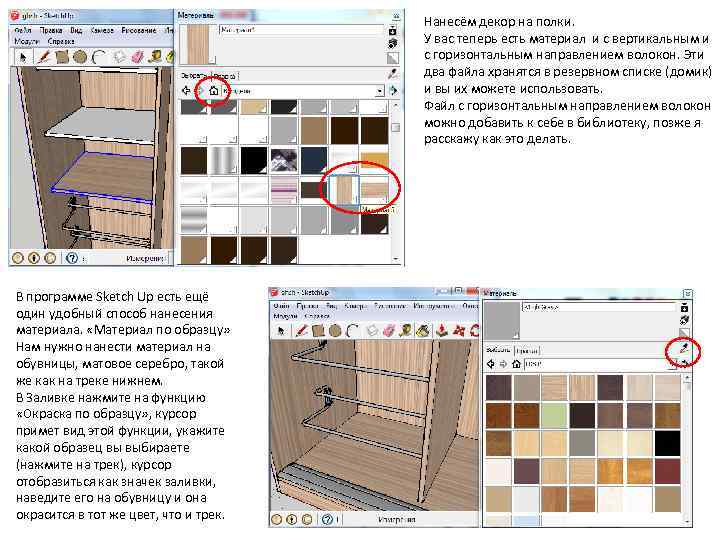Choose the Circle tool in upper window toolbar
This screenshot has width=720, height=540.
click(x=80, y=57)
